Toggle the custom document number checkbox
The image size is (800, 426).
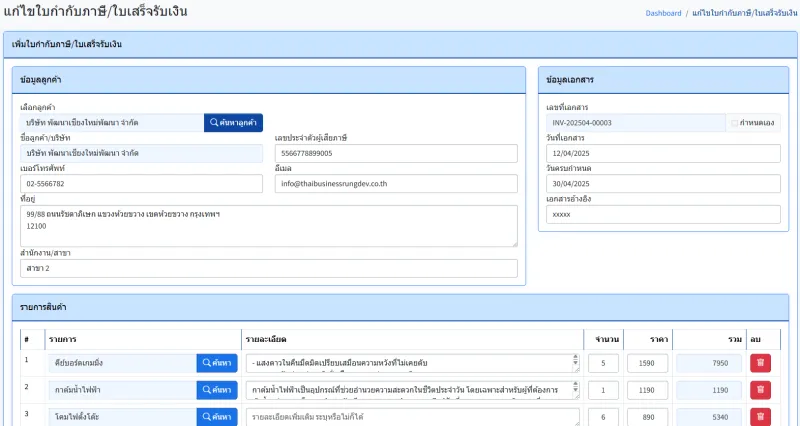coord(734,123)
